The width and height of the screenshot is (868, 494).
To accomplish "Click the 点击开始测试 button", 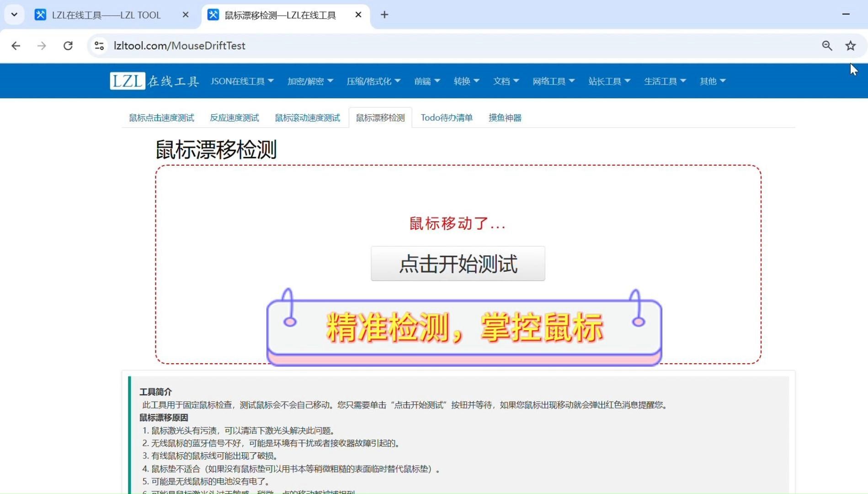I will 458,263.
